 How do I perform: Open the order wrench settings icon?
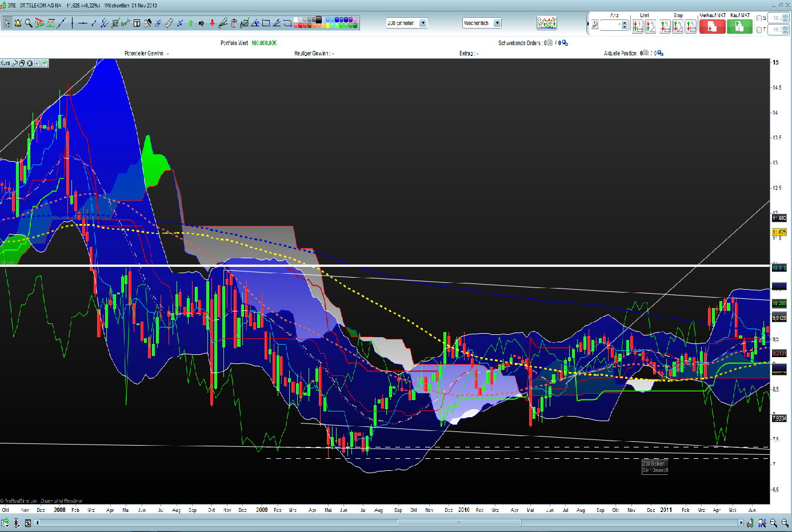[x=595, y=25]
